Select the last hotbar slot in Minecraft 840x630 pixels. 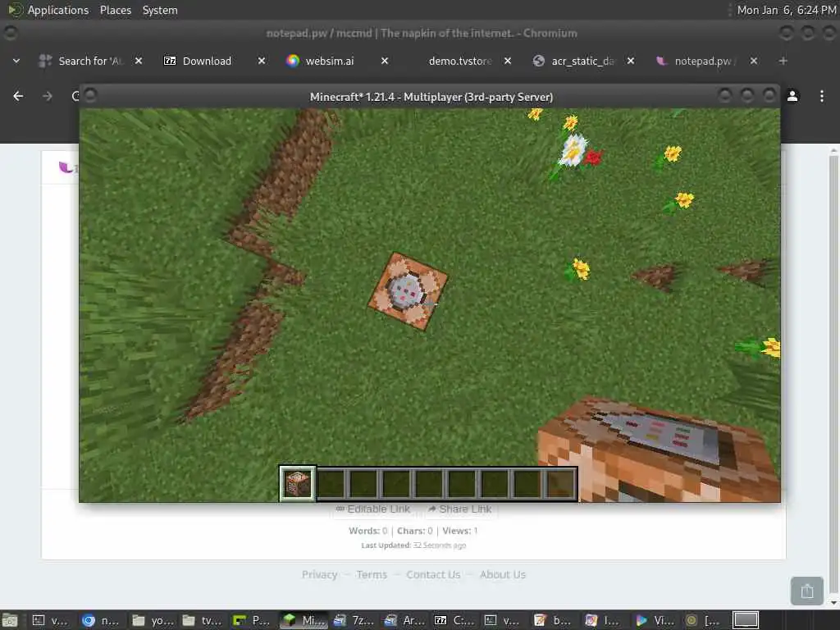(560, 484)
